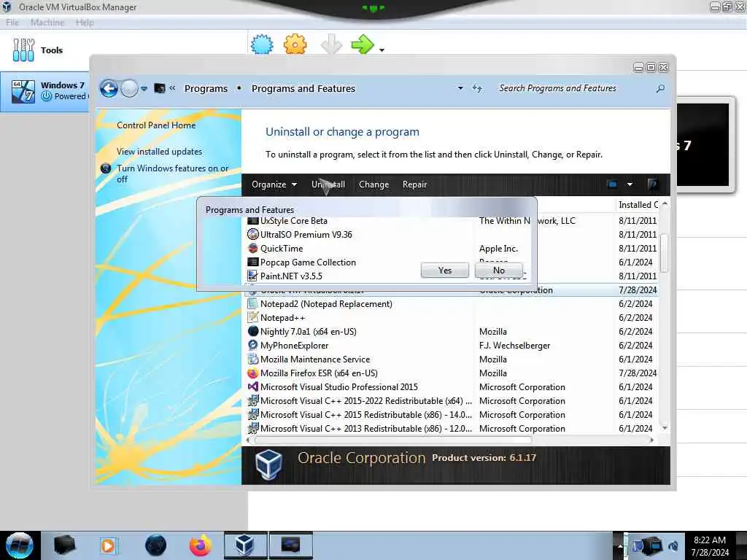Click the taskbar clock showing 8:22 AM
Screen dimensions: 747x560
pos(710,546)
